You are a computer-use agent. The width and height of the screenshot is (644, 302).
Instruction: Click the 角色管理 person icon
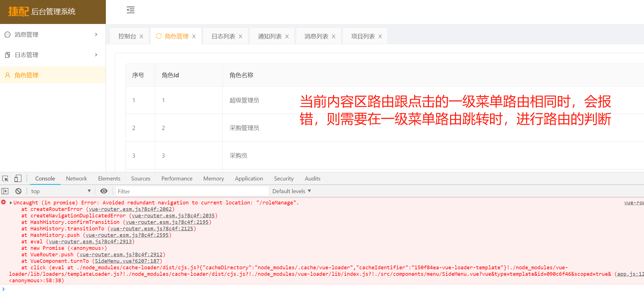coord(7,75)
